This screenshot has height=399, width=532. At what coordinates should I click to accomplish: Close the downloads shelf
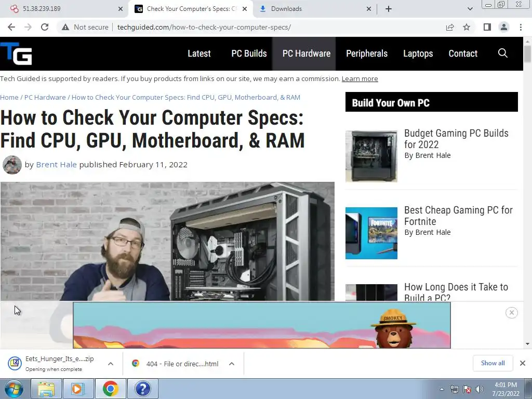(523, 363)
